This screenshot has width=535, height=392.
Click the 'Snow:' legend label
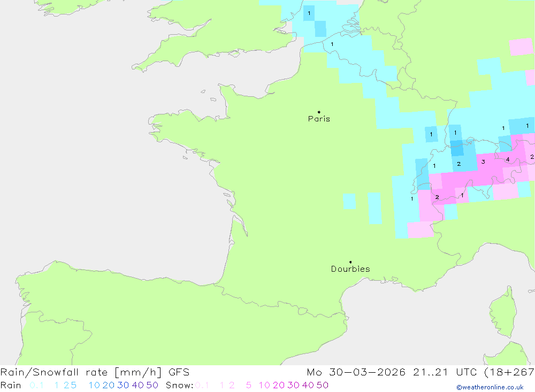tap(179, 385)
